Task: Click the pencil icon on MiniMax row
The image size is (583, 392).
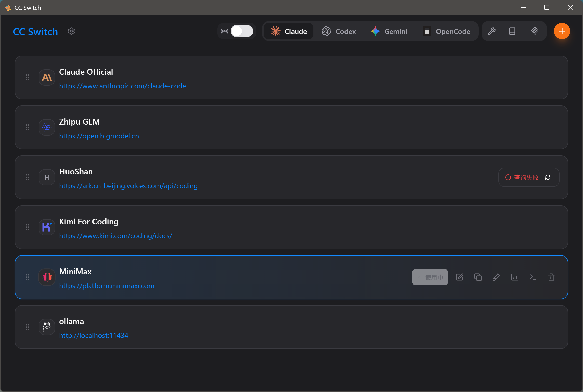Action: [496, 277]
